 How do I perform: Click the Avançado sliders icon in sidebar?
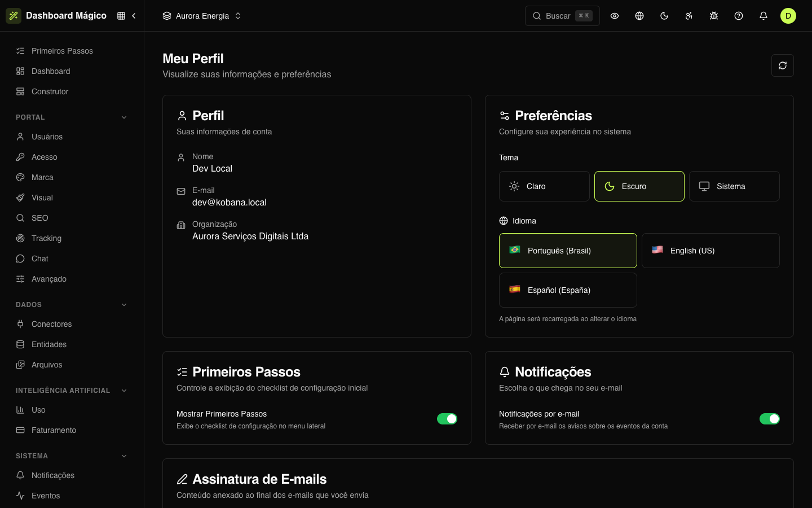click(20, 279)
